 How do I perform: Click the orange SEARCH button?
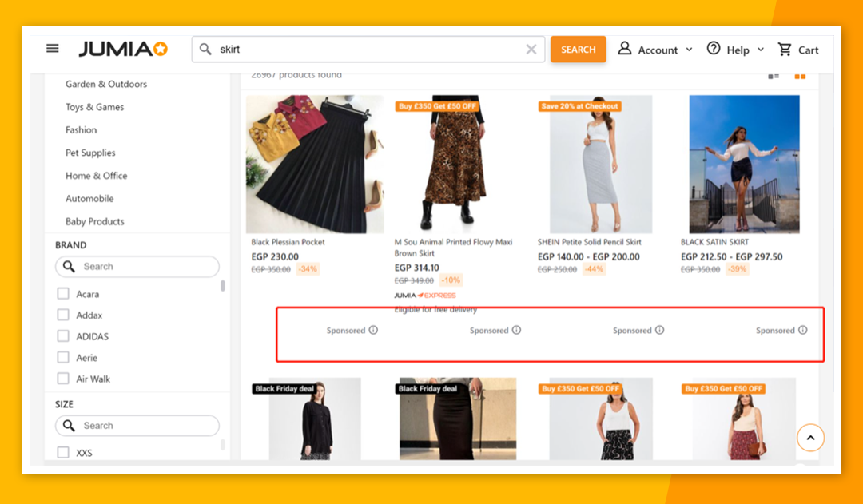pos(578,49)
